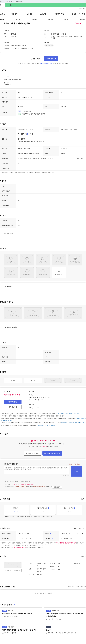Click the heart icon in 관심정보 등록
The width and height of the screenshot is (86, 644).
31,59
